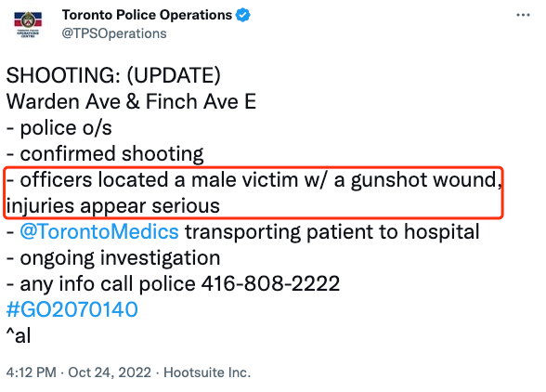
Task: Click the 4:12 PM timestamp
Action: pyautogui.click(x=31, y=372)
